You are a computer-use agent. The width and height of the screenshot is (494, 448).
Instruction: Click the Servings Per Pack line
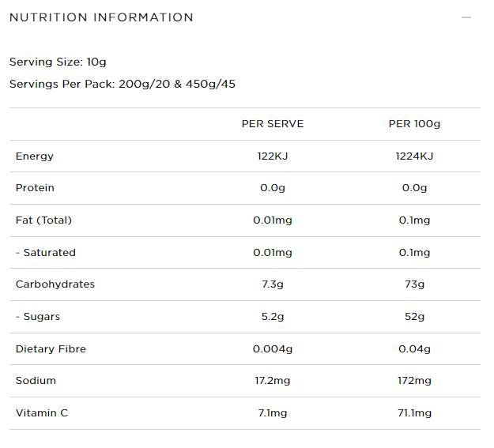(x=123, y=84)
